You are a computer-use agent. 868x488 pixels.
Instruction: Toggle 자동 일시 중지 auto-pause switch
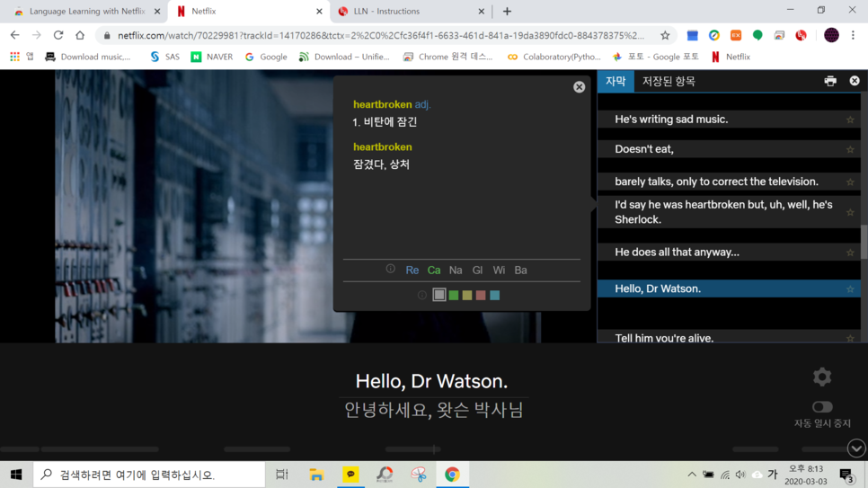click(x=822, y=407)
